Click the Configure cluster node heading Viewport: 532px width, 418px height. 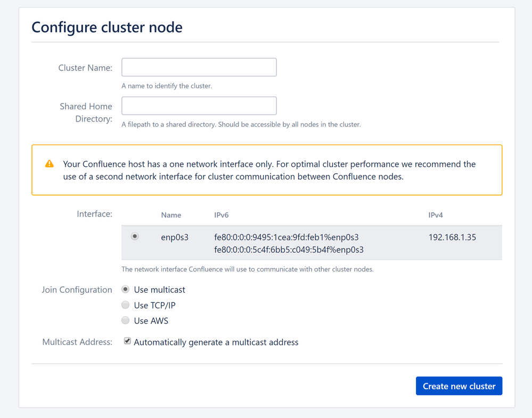(107, 27)
